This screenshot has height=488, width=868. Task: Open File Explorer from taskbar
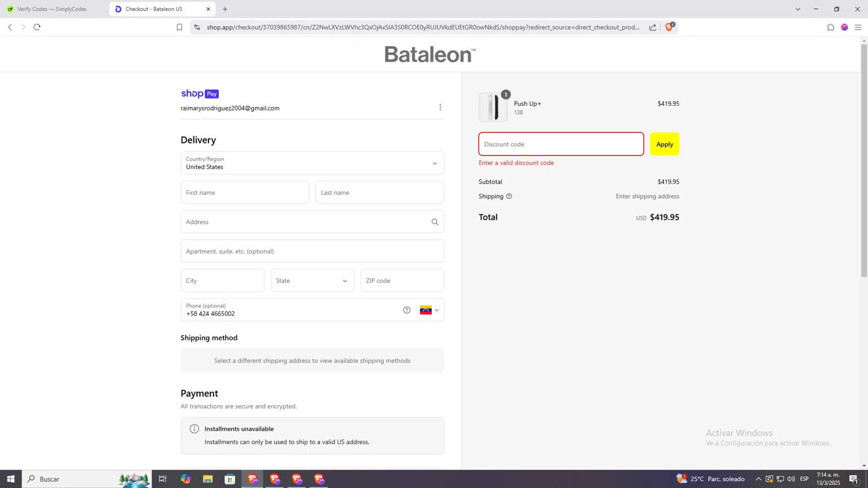(x=208, y=479)
